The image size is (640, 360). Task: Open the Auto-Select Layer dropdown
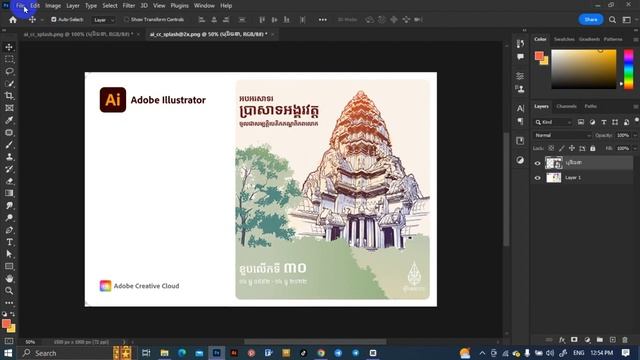[x=104, y=20]
